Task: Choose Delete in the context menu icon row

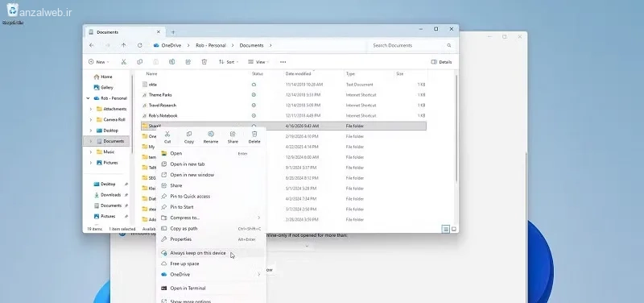Action: (x=254, y=137)
